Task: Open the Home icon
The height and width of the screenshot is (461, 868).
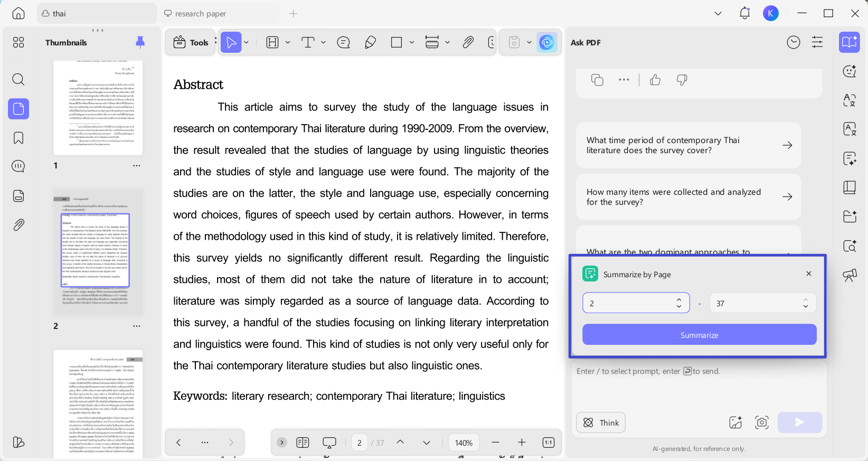Action: click(x=18, y=13)
